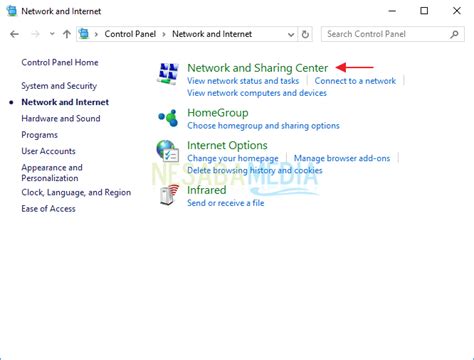This screenshot has height=360, width=474.
Task: Expand the address bar history dropdown
Action: 291,34
